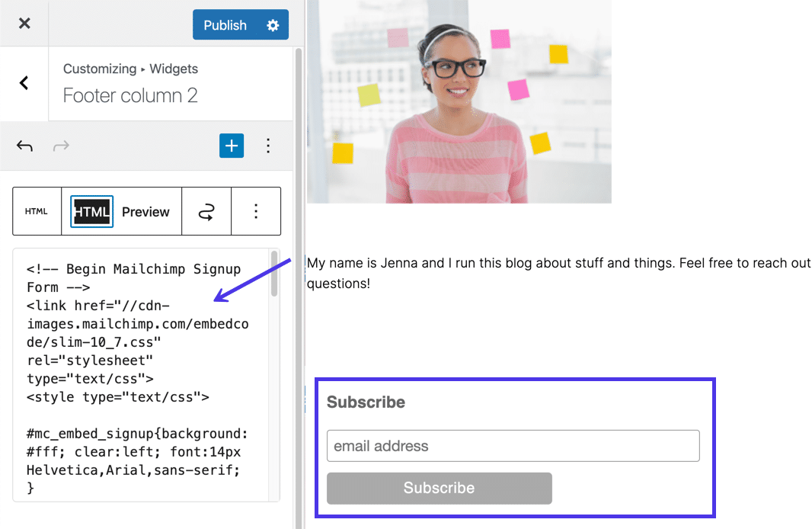This screenshot has height=529, width=812.
Task: Switch to the Preview tab
Action: click(145, 211)
